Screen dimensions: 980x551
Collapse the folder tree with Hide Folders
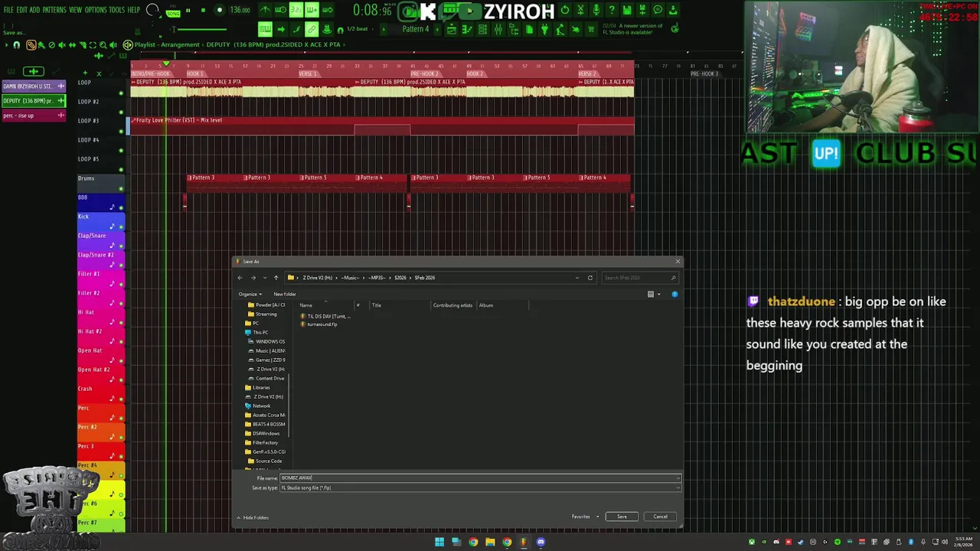pyautogui.click(x=253, y=517)
